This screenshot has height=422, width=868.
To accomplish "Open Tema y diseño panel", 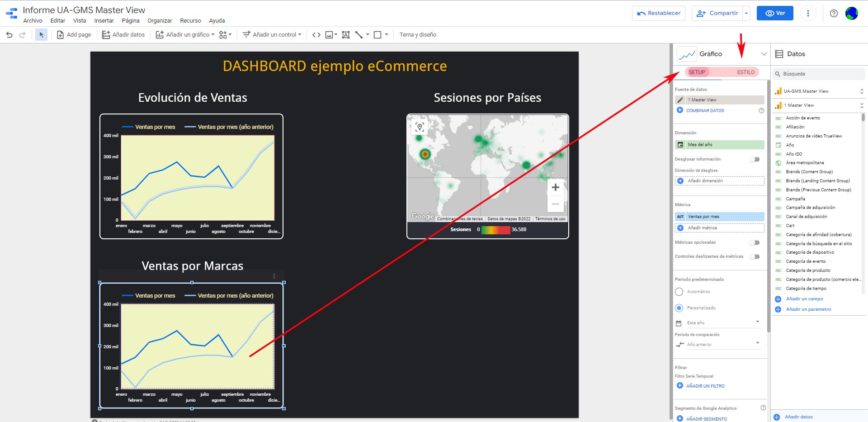I will pyautogui.click(x=418, y=35).
